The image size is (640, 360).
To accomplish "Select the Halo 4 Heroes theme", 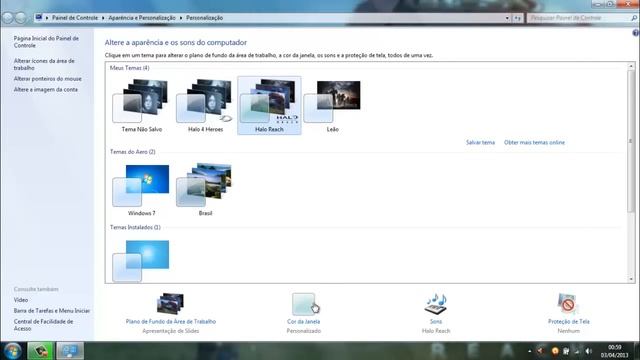I will click(205, 105).
